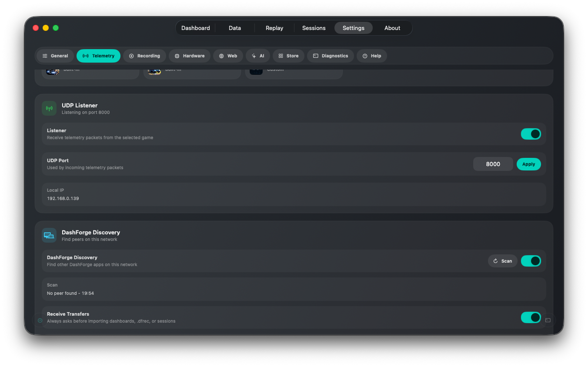Image resolution: width=588 pixels, height=367 pixels.
Task: Select the Settings tab
Action: pyautogui.click(x=354, y=28)
